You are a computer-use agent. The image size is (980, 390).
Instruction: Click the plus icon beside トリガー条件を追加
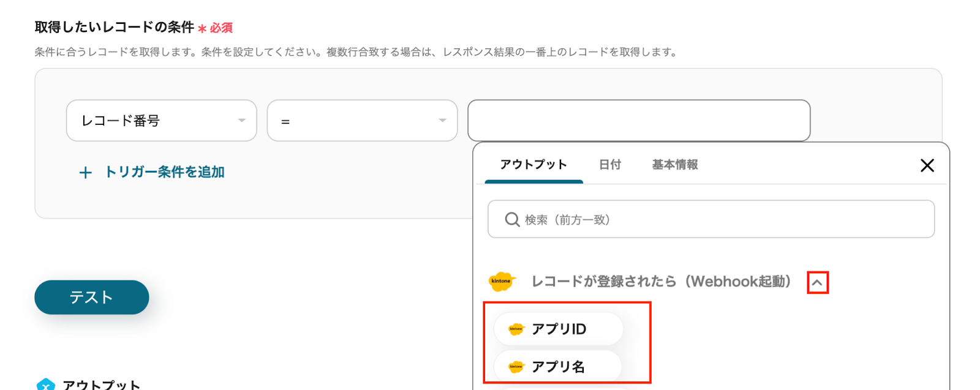click(x=86, y=173)
